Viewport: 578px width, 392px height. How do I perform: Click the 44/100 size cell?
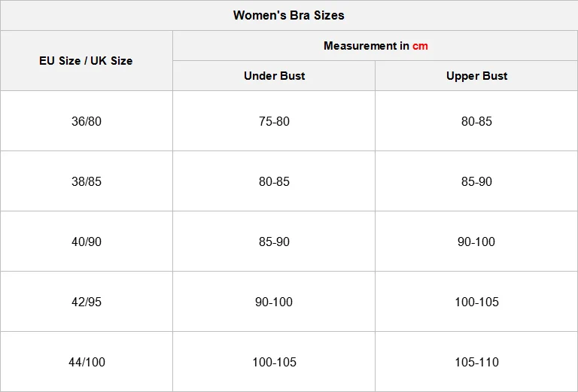pyautogui.click(x=87, y=362)
